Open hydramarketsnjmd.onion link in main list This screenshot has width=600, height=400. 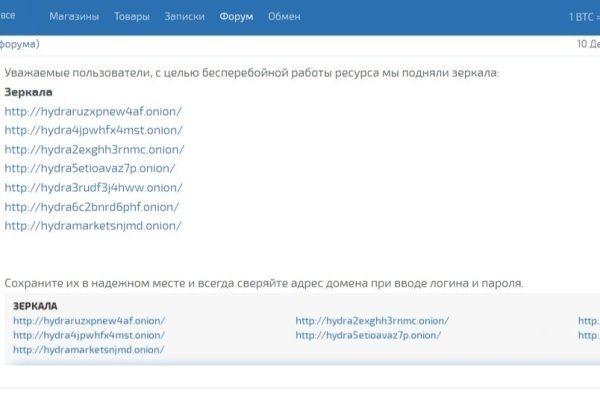tap(93, 225)
